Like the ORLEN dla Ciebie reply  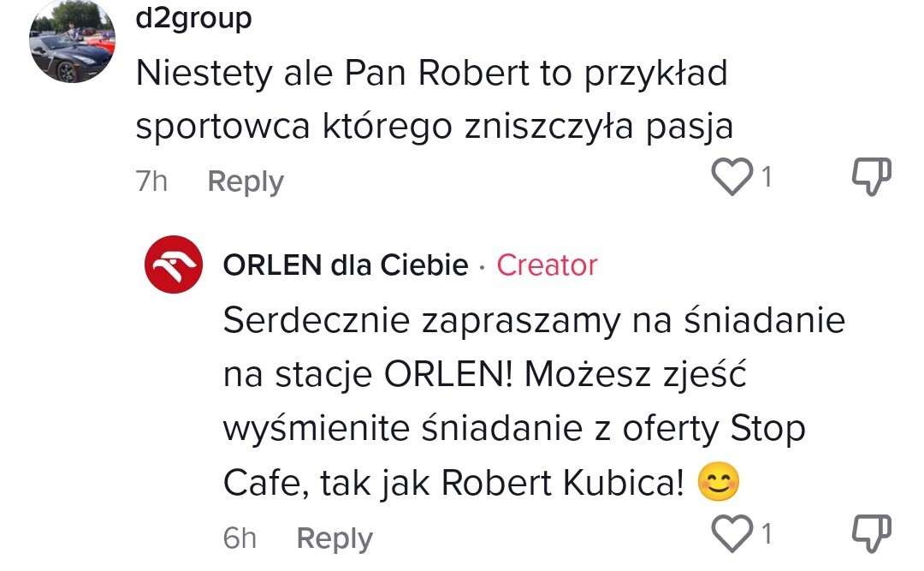[731, 534]
